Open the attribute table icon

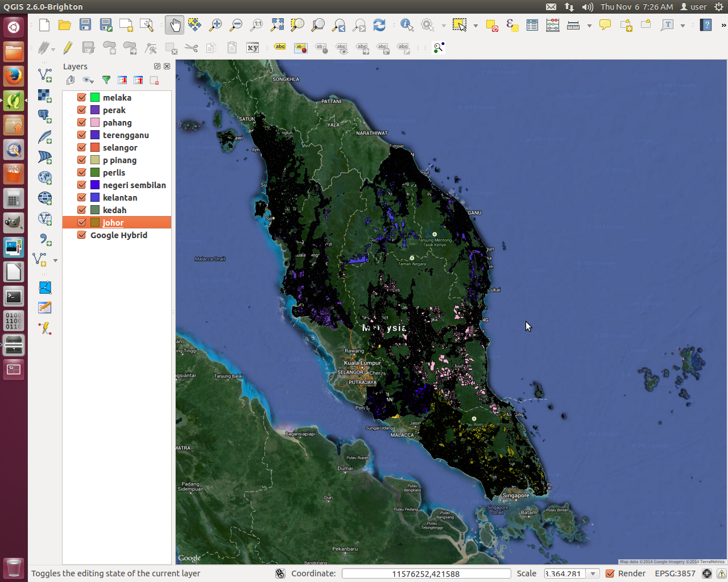[532, 25]
